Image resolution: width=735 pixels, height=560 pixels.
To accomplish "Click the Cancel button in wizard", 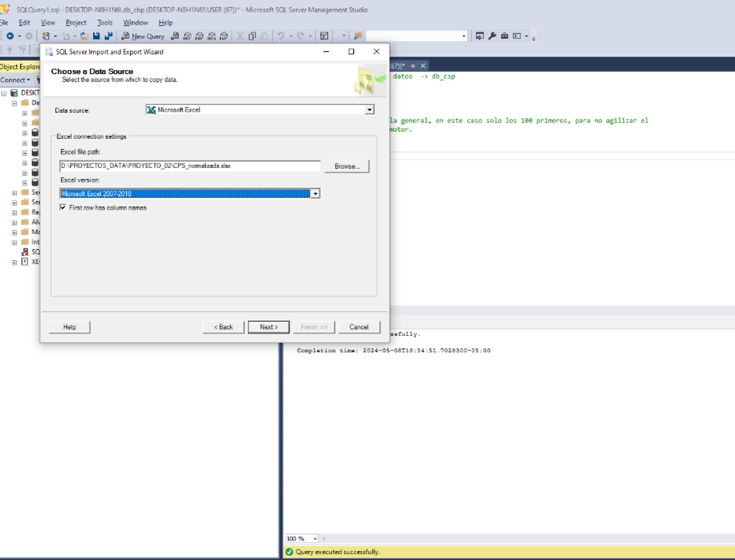I will [x=359, y=327].
